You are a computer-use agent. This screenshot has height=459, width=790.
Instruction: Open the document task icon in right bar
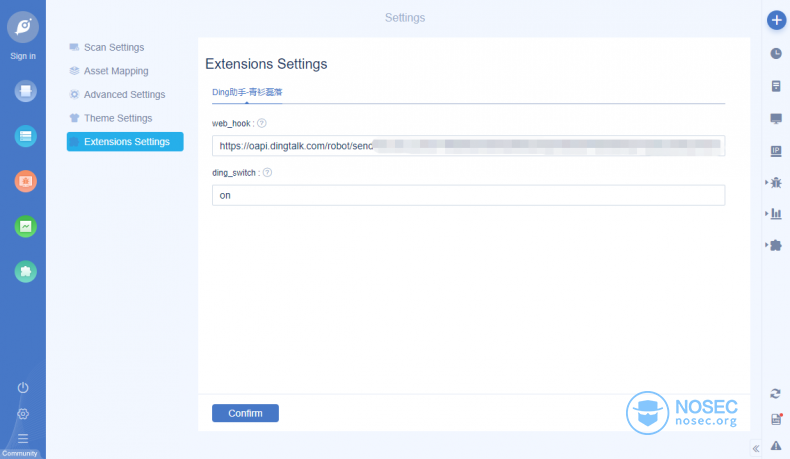click(x=776, y=86)
